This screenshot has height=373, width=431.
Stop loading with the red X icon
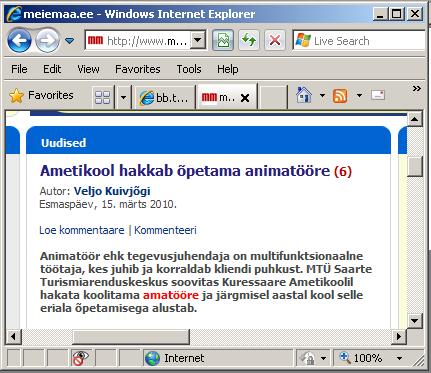(275, 41)
